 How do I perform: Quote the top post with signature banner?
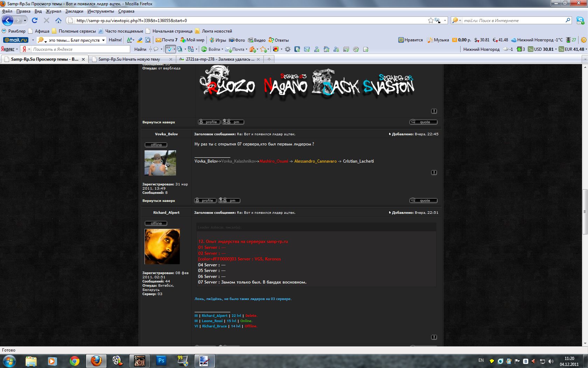[423, 122]
